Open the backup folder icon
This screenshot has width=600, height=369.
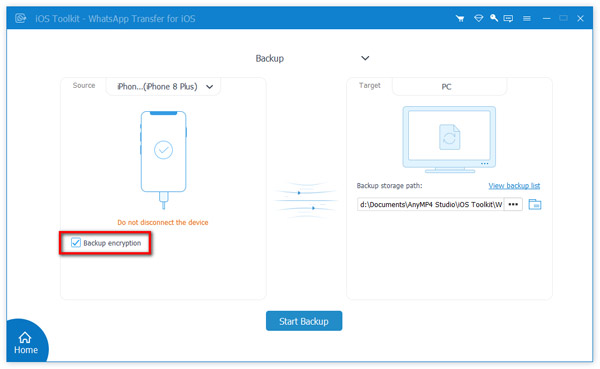click(x=535, y=204)
